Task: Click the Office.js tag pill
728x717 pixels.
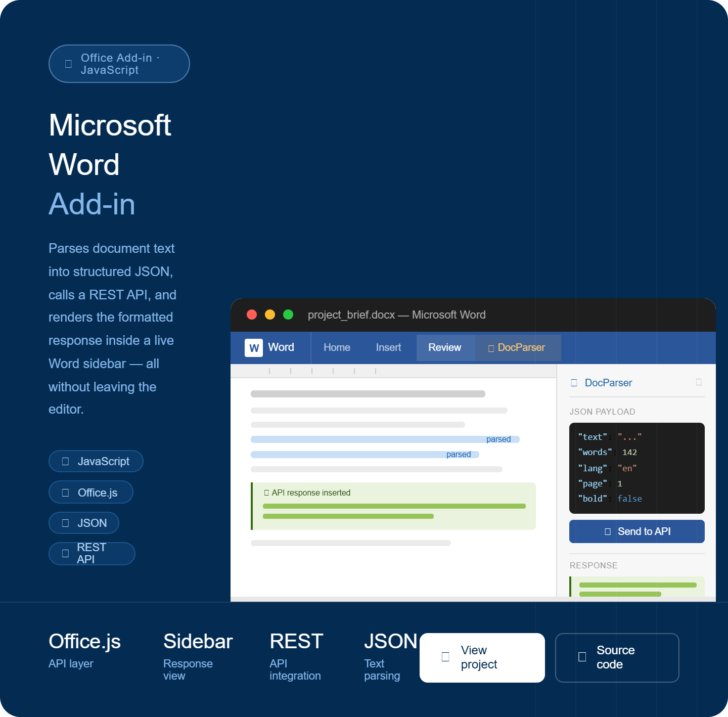Action: [91, 492]
